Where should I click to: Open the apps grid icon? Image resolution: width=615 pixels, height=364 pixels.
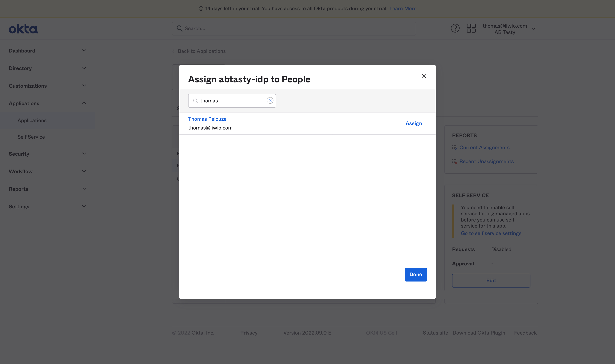pyautogui.click(x=471, y=28)
